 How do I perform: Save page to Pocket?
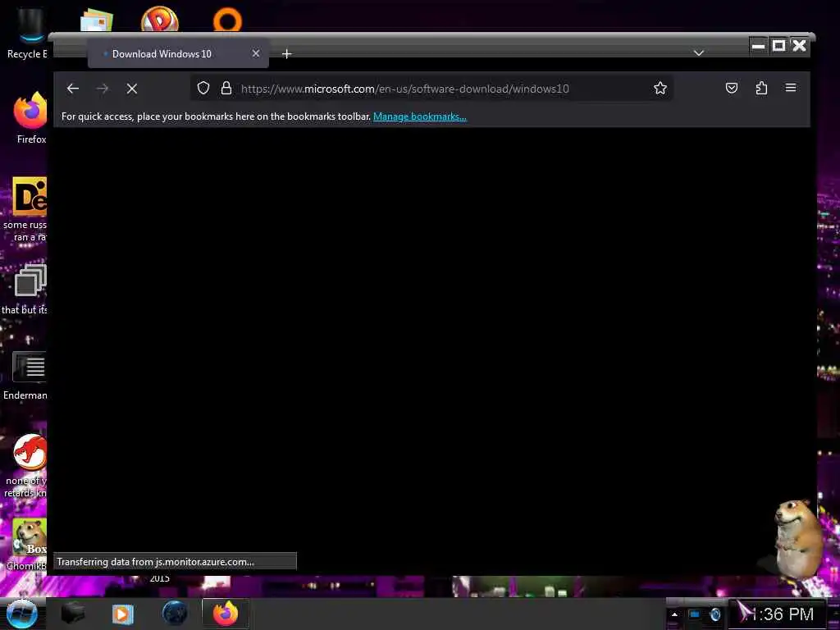click(731, 88)
